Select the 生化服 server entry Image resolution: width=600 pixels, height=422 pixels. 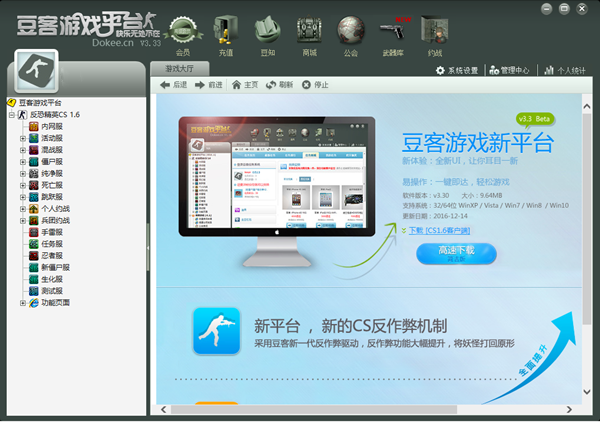(x=52, y=279)
